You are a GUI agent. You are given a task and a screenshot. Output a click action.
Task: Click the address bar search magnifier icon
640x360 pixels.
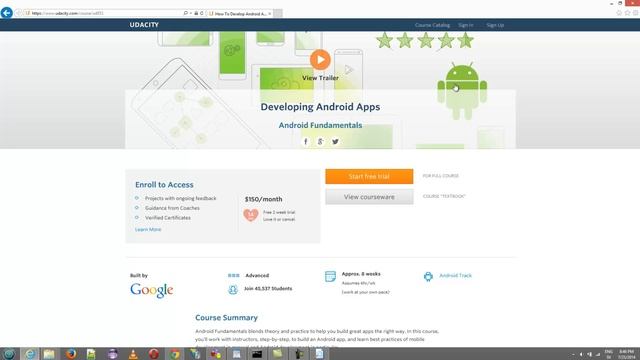coord(186,13)
